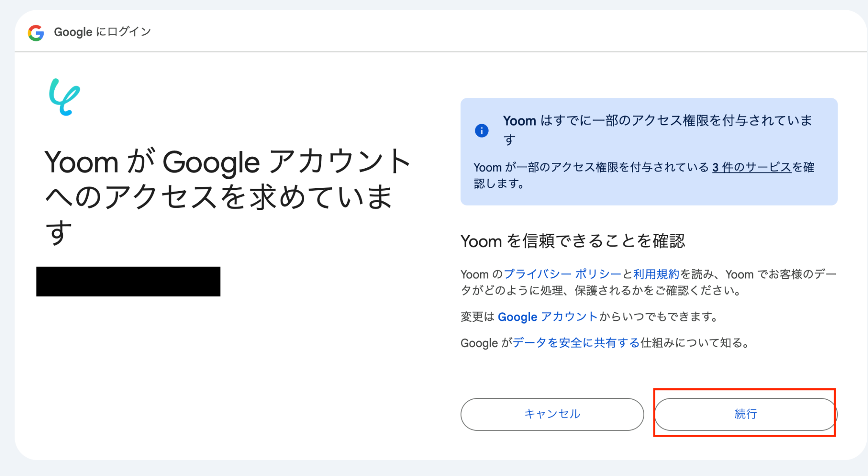This screenshot has width=868, height=476.
Task: Open the データを安全に共有する link
Action: click(576, 342)
